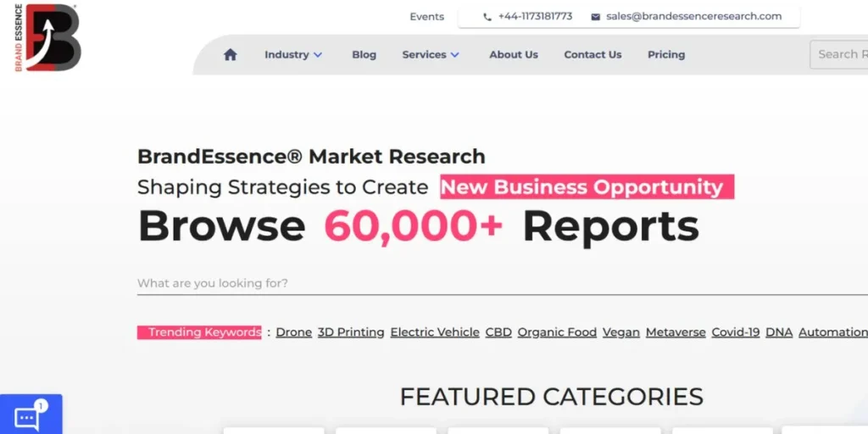Viewport: 868px width, 434px height.
Task: Click the sales@brandessenceresearch.com email link
Action: click(x=694, y=17)
